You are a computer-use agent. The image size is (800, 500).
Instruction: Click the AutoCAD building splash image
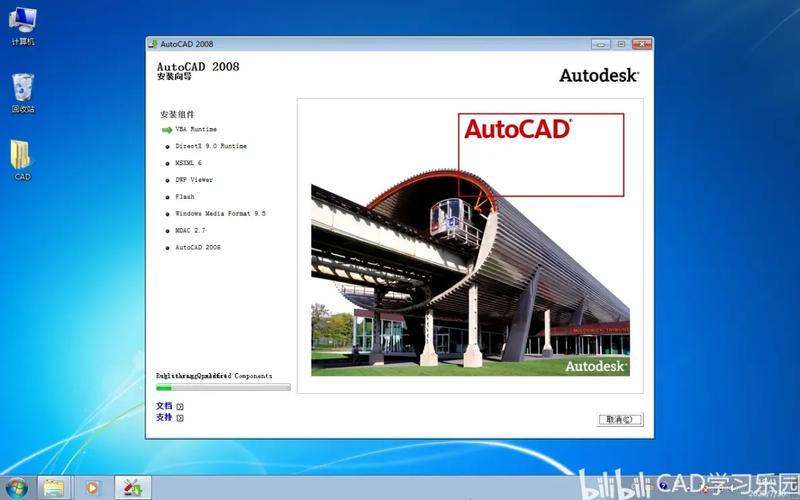470,245
